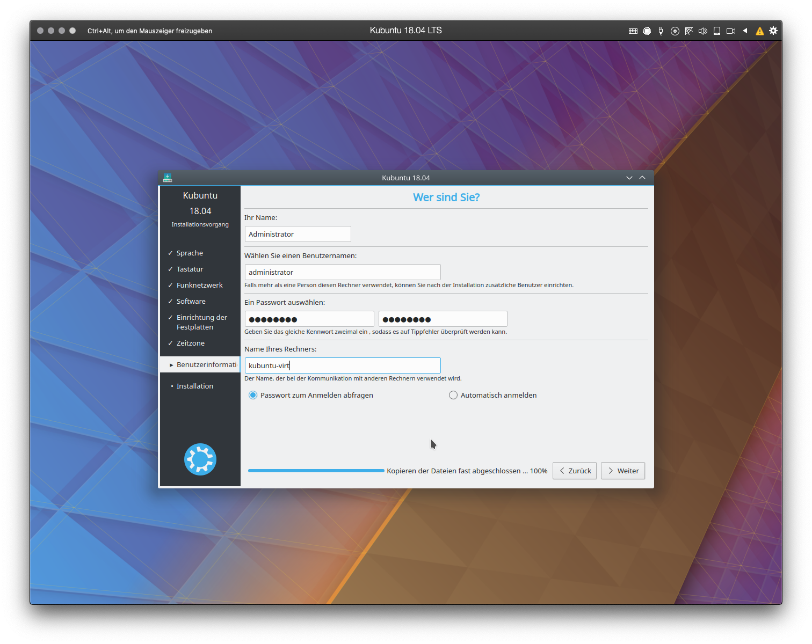Viewport: 812px width, 644px height.
Task: Click the 'Falls mehr als eine Person' hint
Action: (409, 285)
